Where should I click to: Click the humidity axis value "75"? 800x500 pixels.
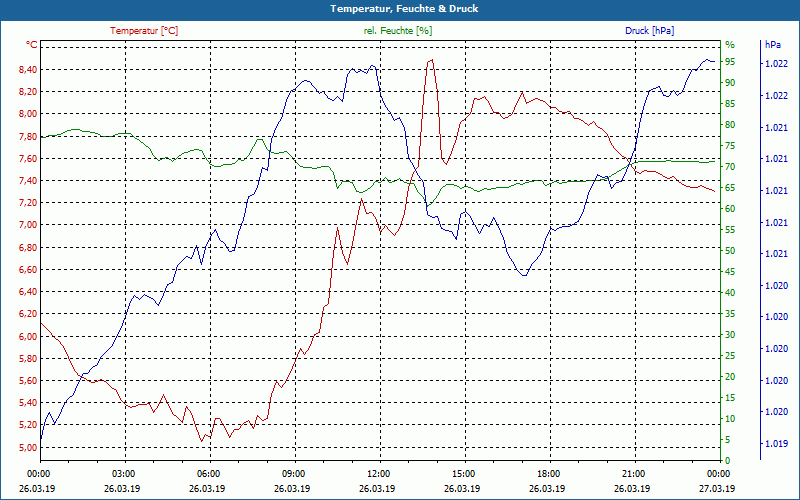click(x=730, y=146)
